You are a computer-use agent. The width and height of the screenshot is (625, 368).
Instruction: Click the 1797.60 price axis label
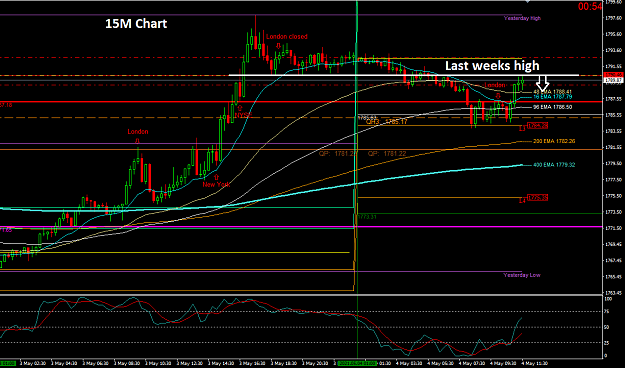click(613, 18)
